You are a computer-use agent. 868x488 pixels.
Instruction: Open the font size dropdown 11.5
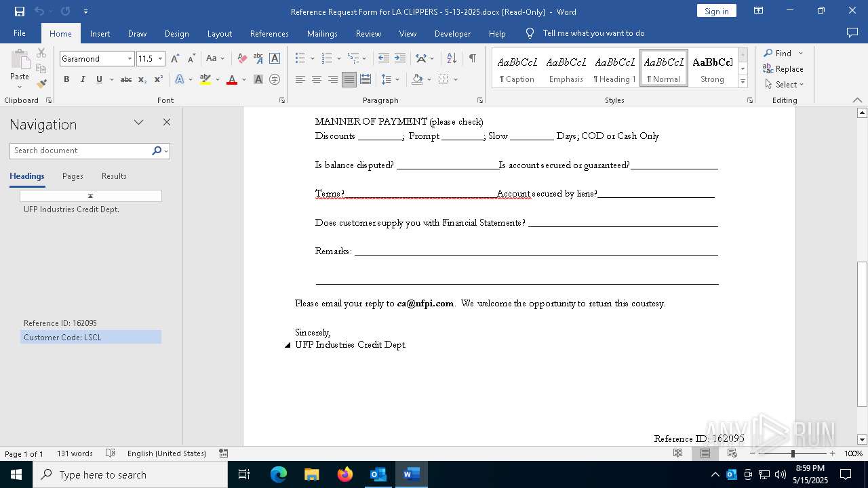coord(161,59)
